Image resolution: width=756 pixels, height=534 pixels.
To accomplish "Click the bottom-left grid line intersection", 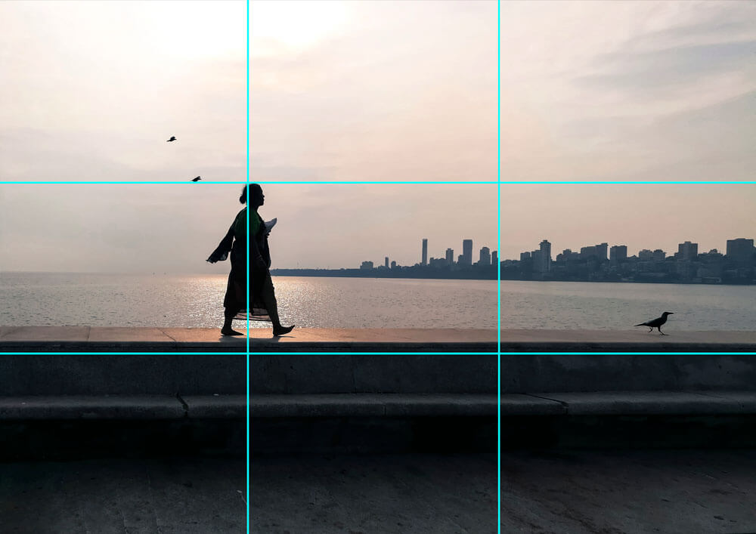I will [x=248, y=353].
